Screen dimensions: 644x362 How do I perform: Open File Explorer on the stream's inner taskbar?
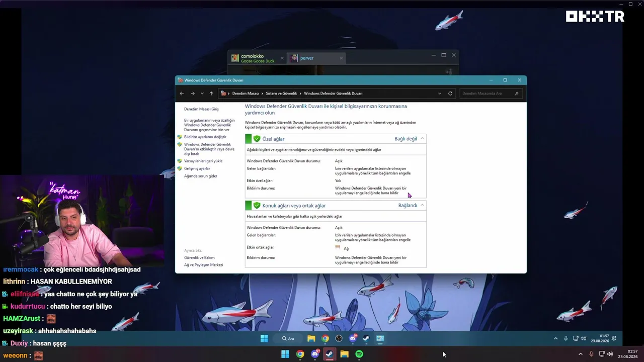pyautogui.click(x=311, y=338)
